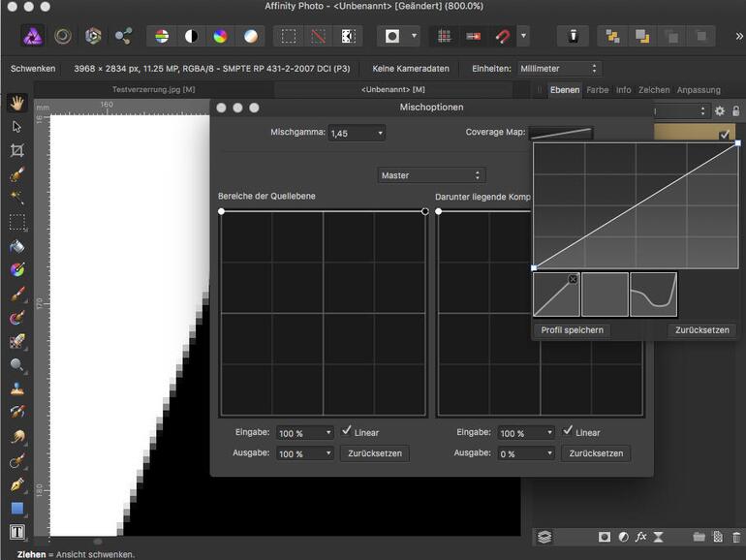Open the Mischgamma 1,45 dropdown
This screenshot has height=560, width=746.
click(356, 133)
